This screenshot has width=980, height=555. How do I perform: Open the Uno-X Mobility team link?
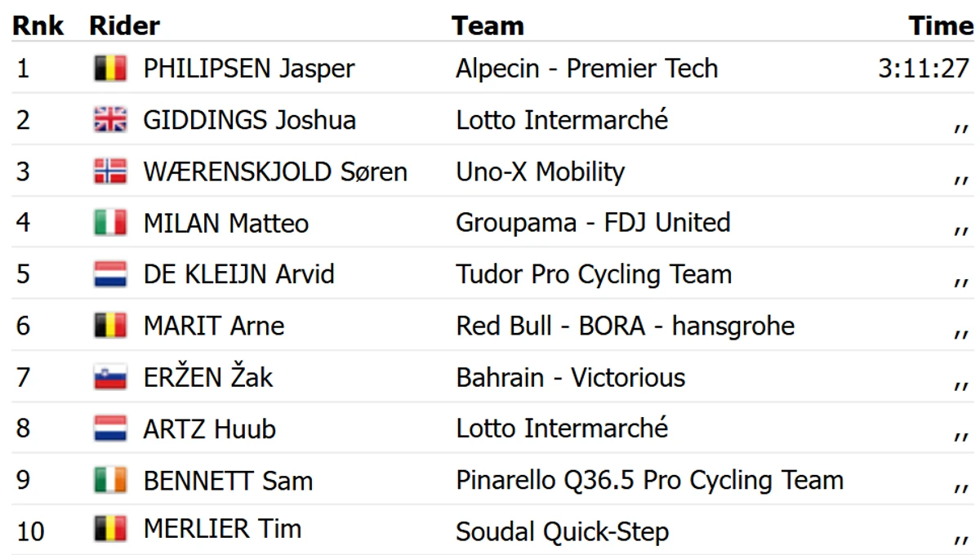pos(540,172)
